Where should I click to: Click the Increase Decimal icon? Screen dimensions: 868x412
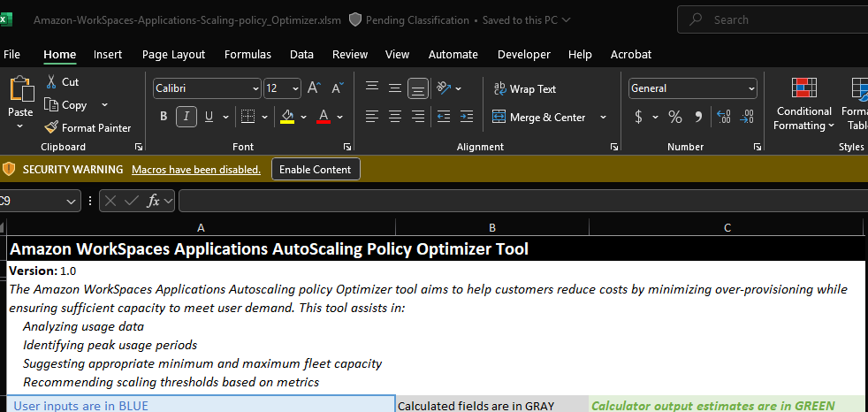[x=723, y=117]
